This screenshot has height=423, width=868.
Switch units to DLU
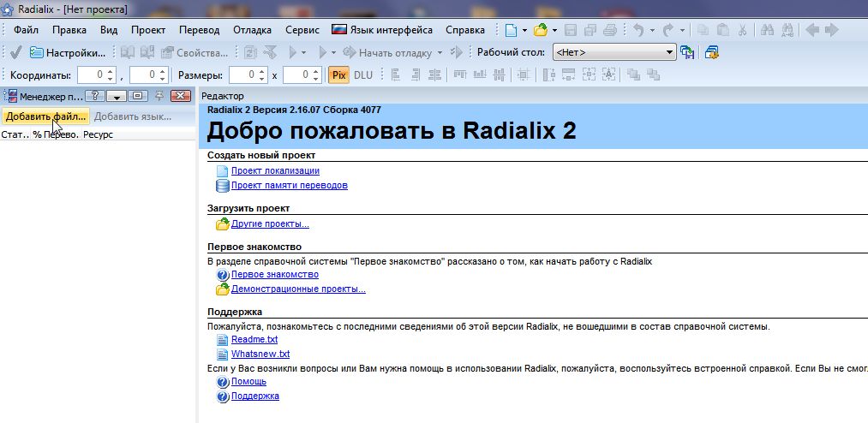point(363,75)
